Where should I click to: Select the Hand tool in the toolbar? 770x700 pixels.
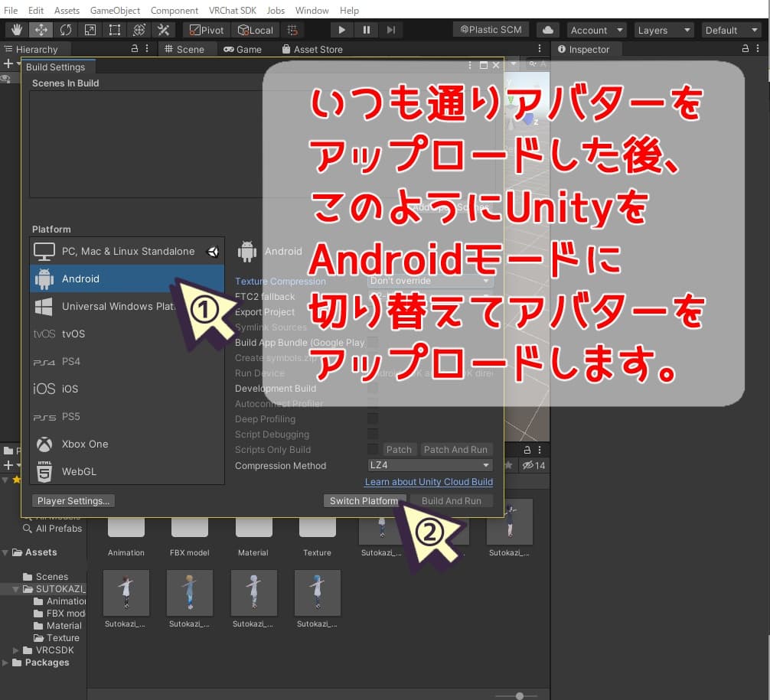15,29
